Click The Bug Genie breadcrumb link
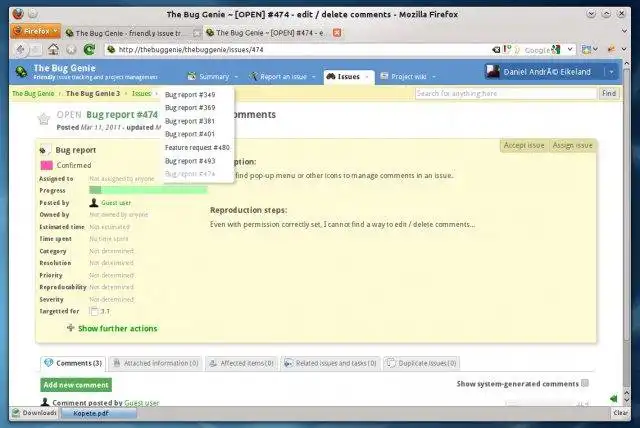640x428 pixels. point(33,94)
